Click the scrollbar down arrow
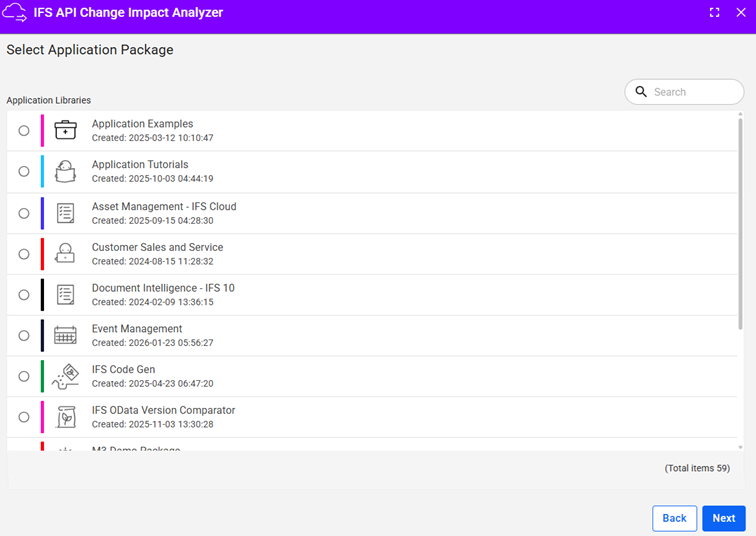 pyautogui.click(x=740, y=446)
